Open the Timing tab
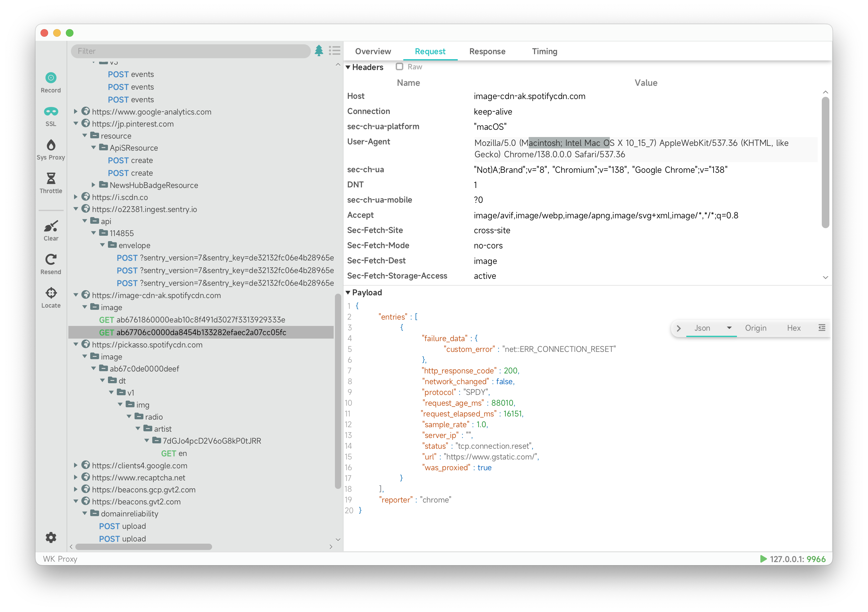This screenshot has width=868, height=612. tap(544, 51)
